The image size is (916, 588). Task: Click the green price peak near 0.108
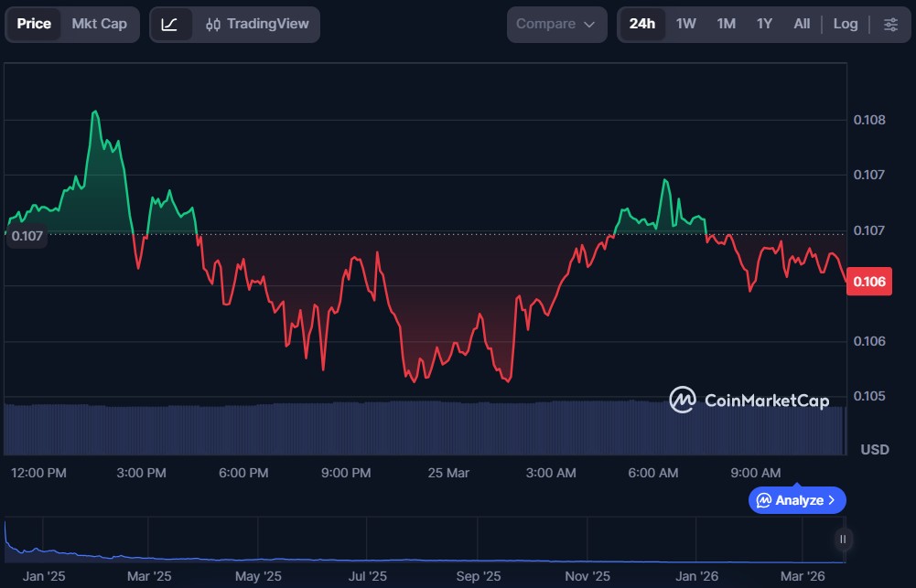(94, 112)
